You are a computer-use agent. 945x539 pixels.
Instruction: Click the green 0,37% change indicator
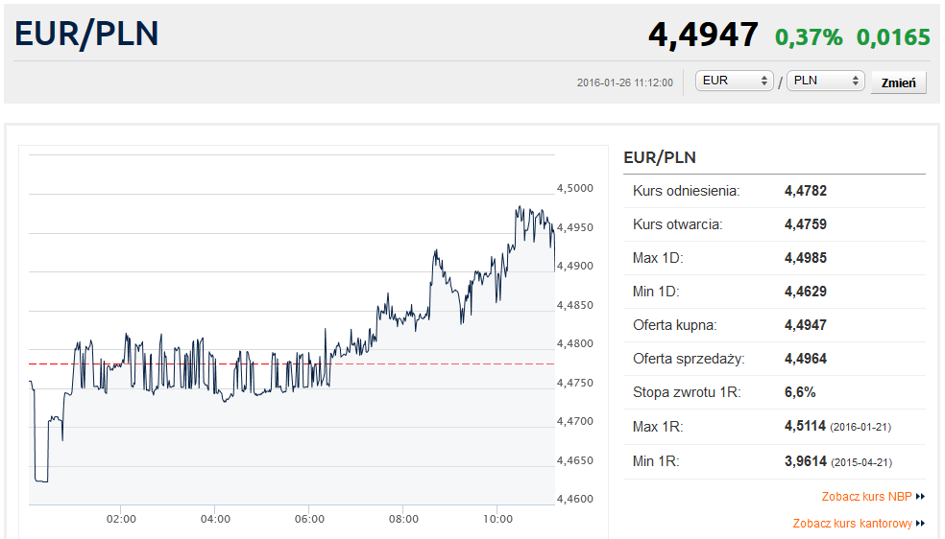808,37
